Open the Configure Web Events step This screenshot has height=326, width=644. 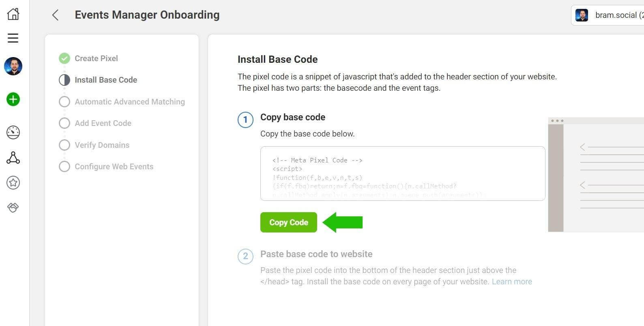[114, 166]
